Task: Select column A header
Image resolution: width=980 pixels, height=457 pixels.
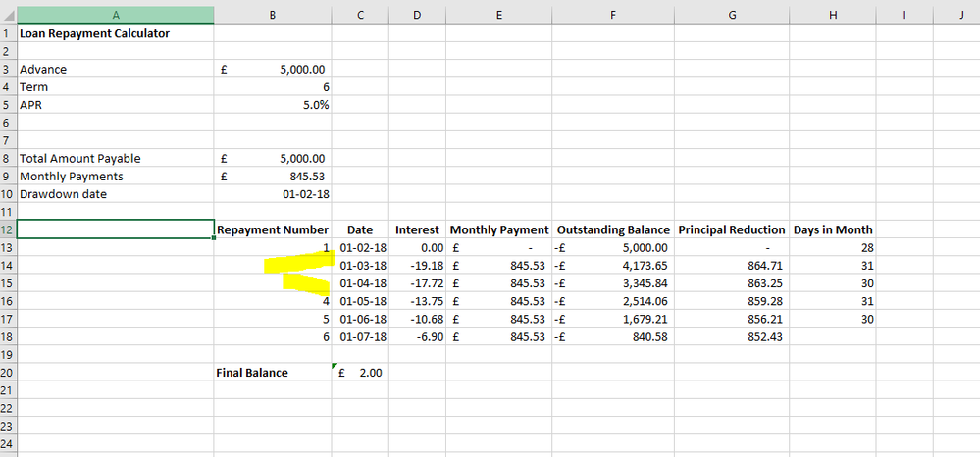Action: click(116, 16)
